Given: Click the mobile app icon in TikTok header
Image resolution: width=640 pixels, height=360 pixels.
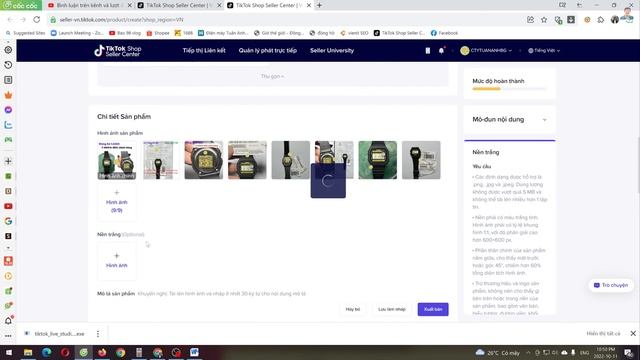Looking at the screenshot, I should (x=427, y=51).
